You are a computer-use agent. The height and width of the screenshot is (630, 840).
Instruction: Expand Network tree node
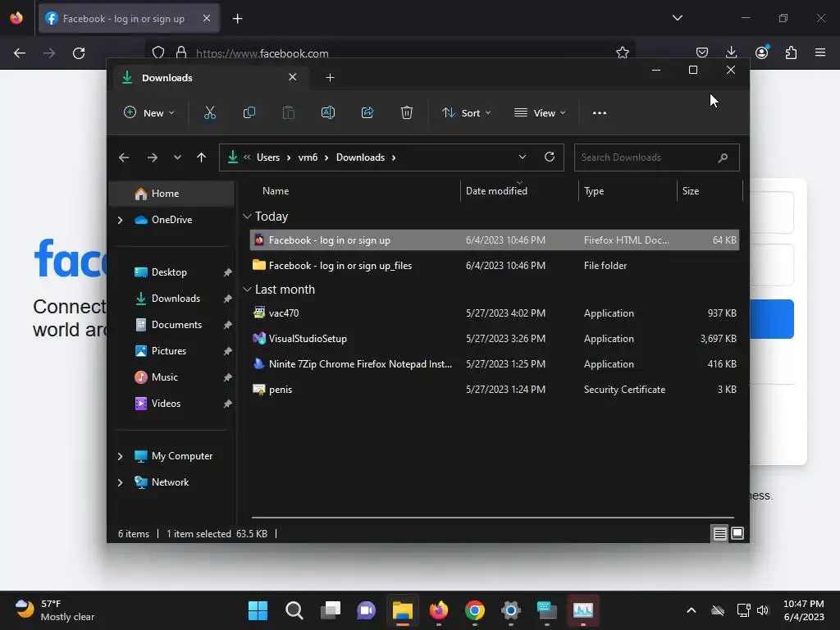(x=120, y=482)
